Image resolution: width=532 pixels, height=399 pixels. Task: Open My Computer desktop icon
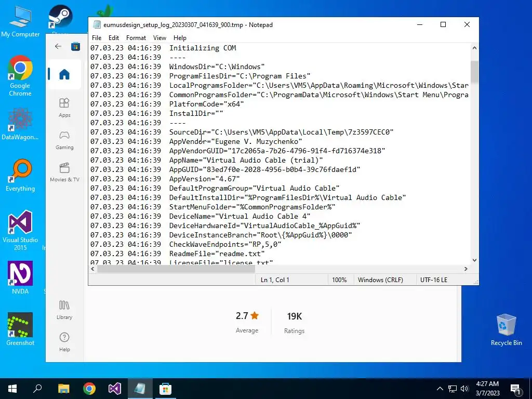pos(20,22)
